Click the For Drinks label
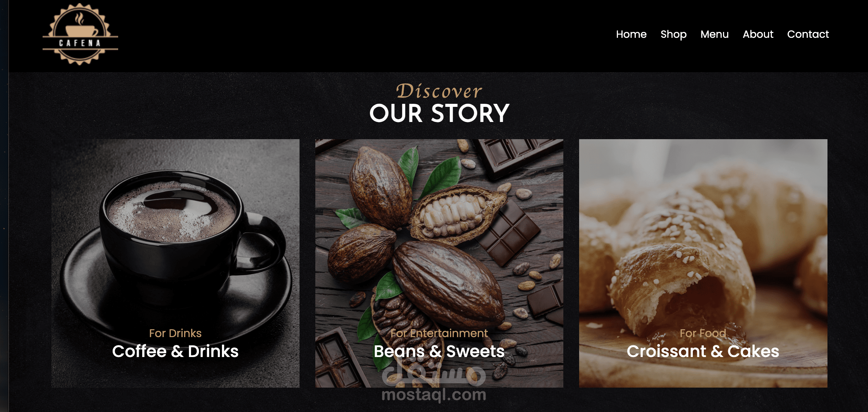Viewport: 868px width, 412px height. click(175, 333)
